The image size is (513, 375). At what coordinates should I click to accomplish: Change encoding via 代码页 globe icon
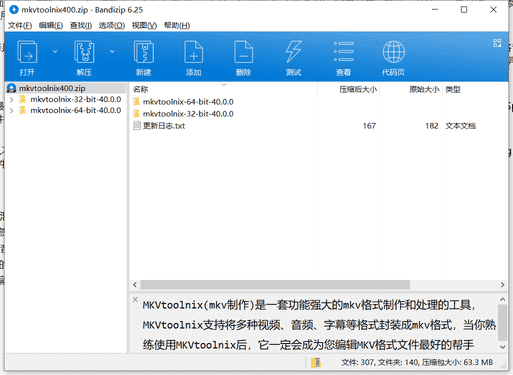[x=393, y=52]
